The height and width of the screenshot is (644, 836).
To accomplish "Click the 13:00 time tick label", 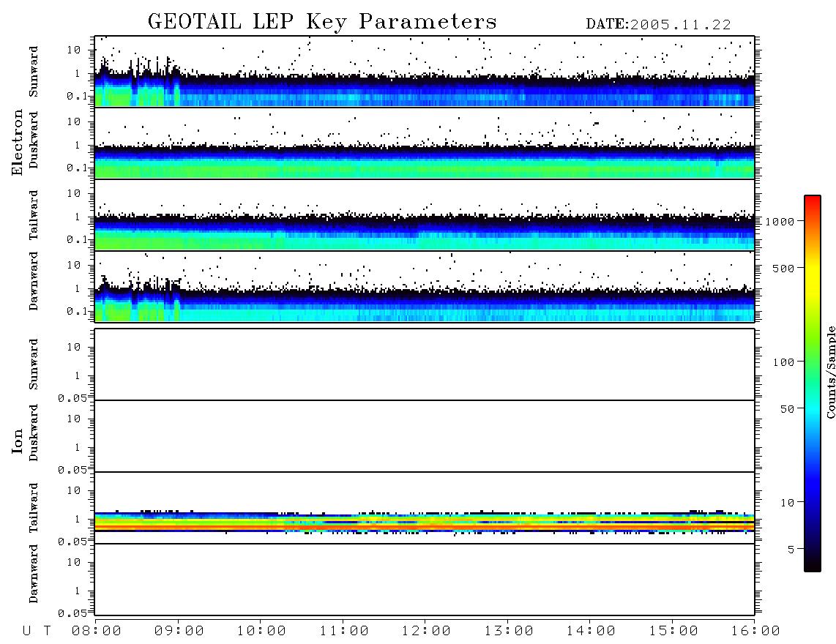I will coord(509,632).
